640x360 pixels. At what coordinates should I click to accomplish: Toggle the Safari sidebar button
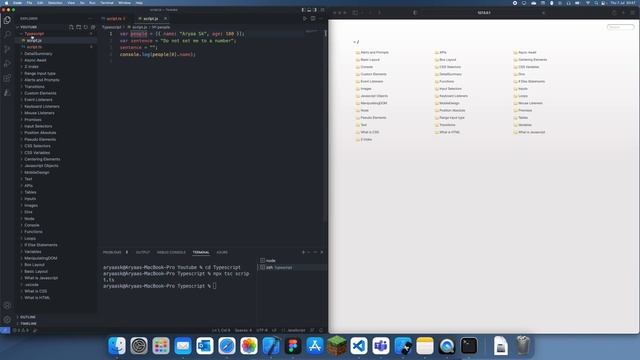click(355, 13)
